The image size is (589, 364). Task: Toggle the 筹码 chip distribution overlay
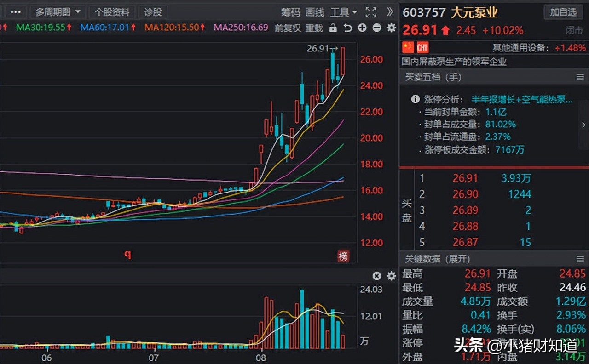pyautogui.click(x=290, y=12)
